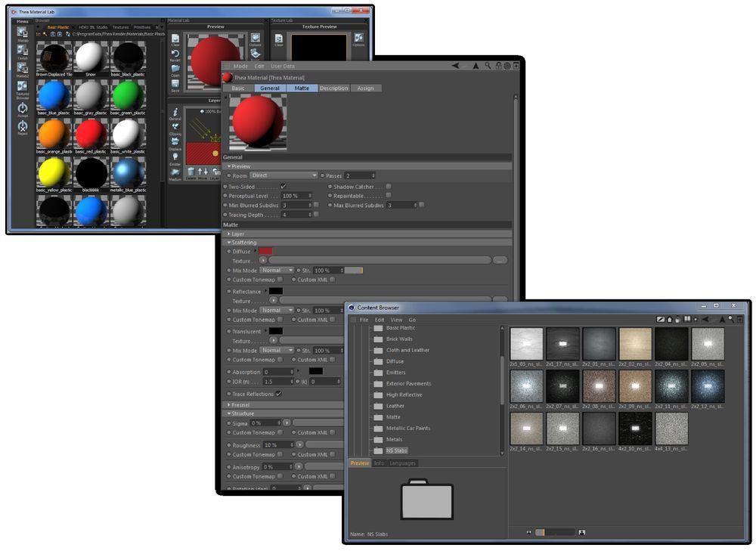Click the search magnifier in material editor
The height and width of the screenshot is (551, 756).
488,67
